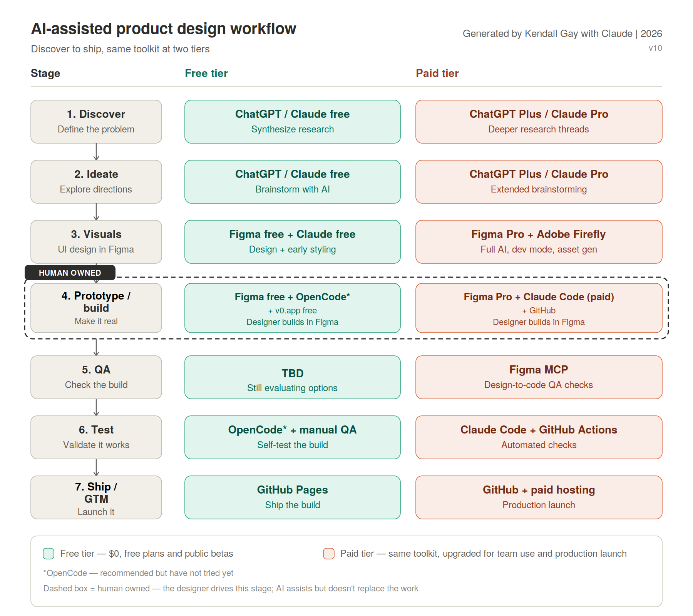Select the 2. Ideate stage box

click(96, 182)
